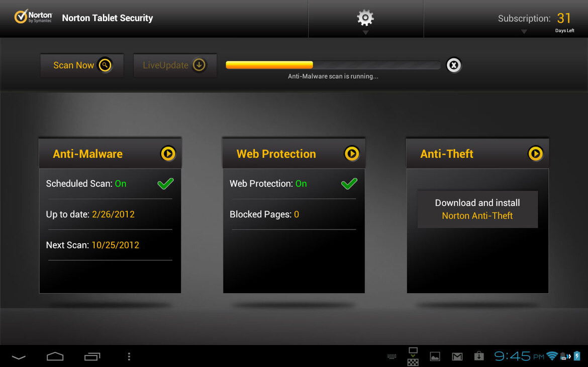The width and height of the screenshot is (588, 367).
Task: Click the Norton by Symantec logo
Action: 33,17
